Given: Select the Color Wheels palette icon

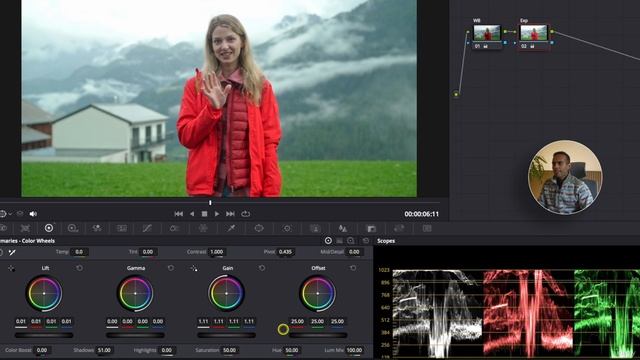Looking at the screenshot, I should tap(49, 228).
